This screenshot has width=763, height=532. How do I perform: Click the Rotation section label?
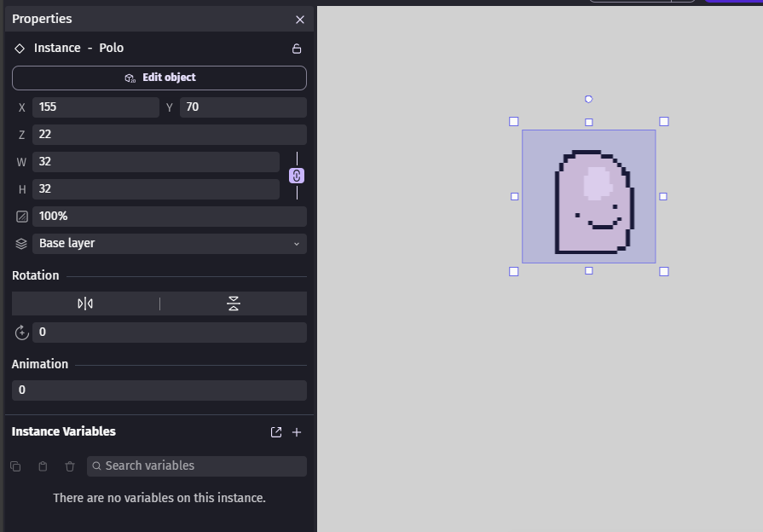click(x=36, y=275)
